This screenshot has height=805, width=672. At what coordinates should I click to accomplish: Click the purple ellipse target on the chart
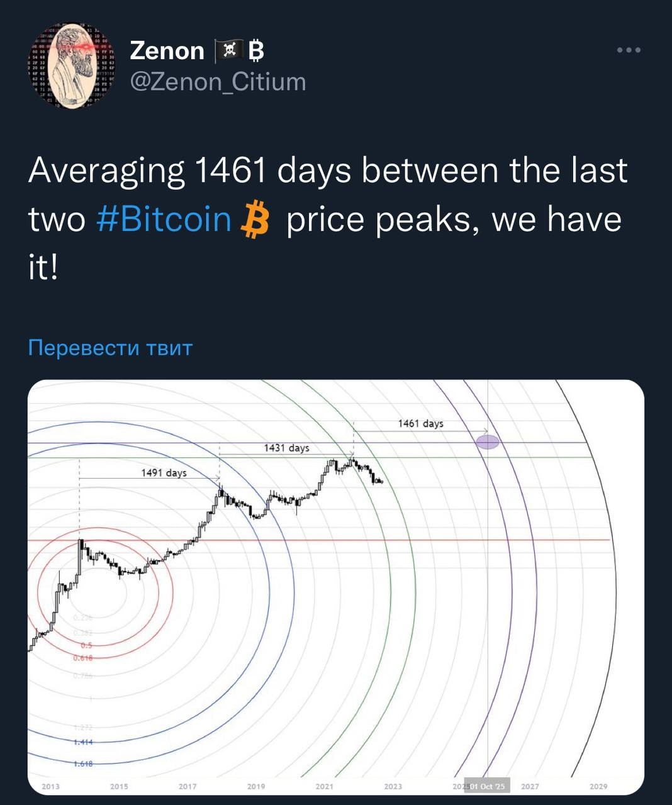point(487,442)
